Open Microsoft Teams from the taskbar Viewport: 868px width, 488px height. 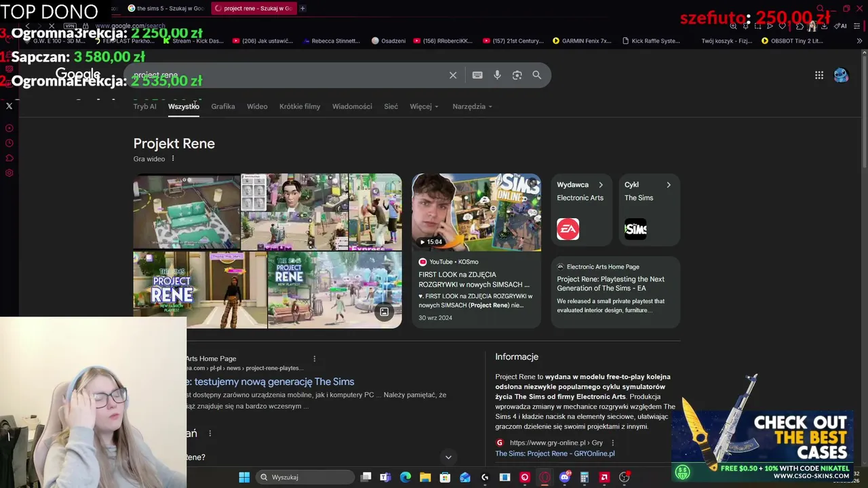pos(385,477)
